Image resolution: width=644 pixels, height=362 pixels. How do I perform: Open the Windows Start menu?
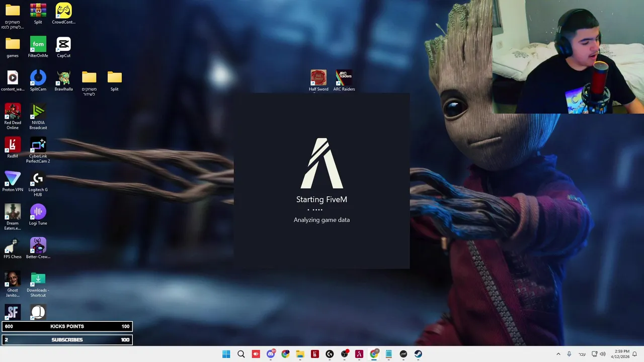pyautogui.click(x=226, y=354)
